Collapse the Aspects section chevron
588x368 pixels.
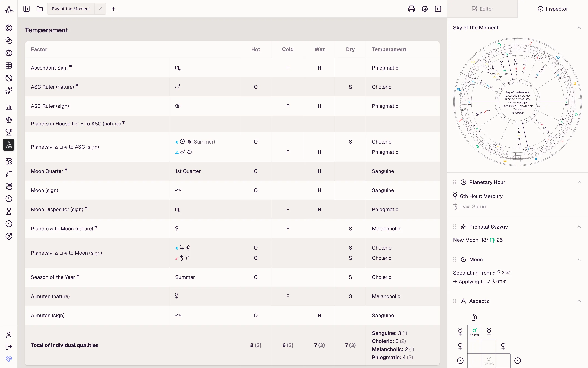tap(579, 301)
